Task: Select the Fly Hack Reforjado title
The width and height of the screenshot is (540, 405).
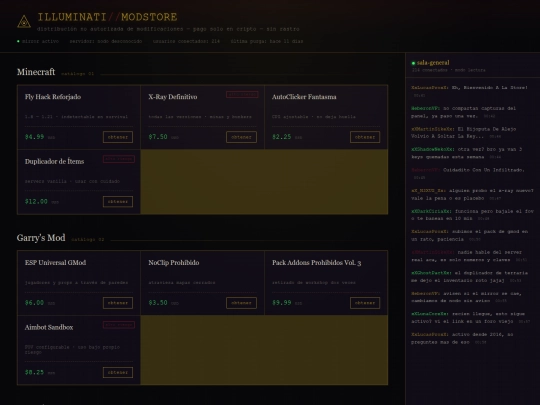Action: click(x=53, y=97)
